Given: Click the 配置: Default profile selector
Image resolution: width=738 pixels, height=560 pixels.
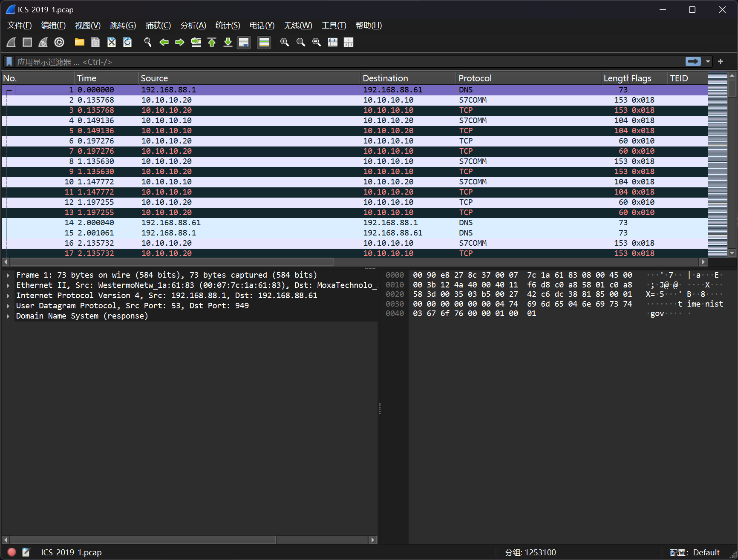Looking at the screenshot, I should [695, 552].
